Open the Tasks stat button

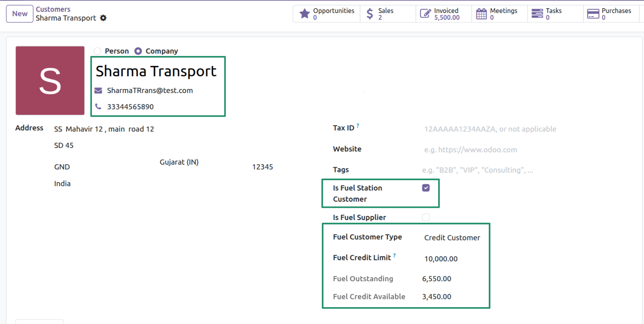click(x=555, y=14)
